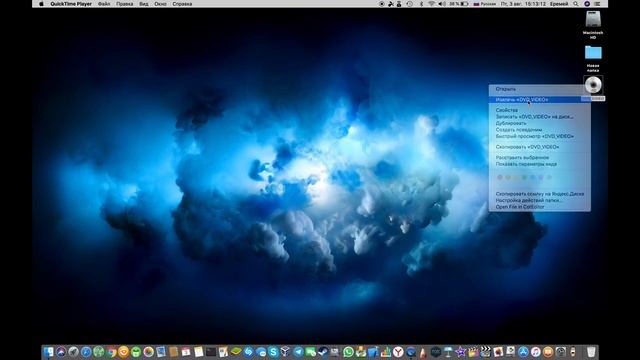Screen dimensions: 640x360
Task: Open the Notes icon in Dock
Action: coord(198,352)
